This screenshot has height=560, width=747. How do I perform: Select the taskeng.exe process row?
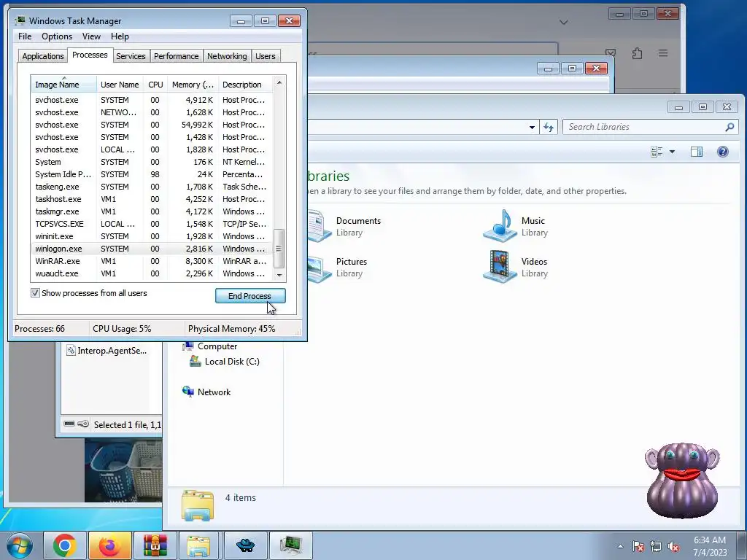(152, 187)
